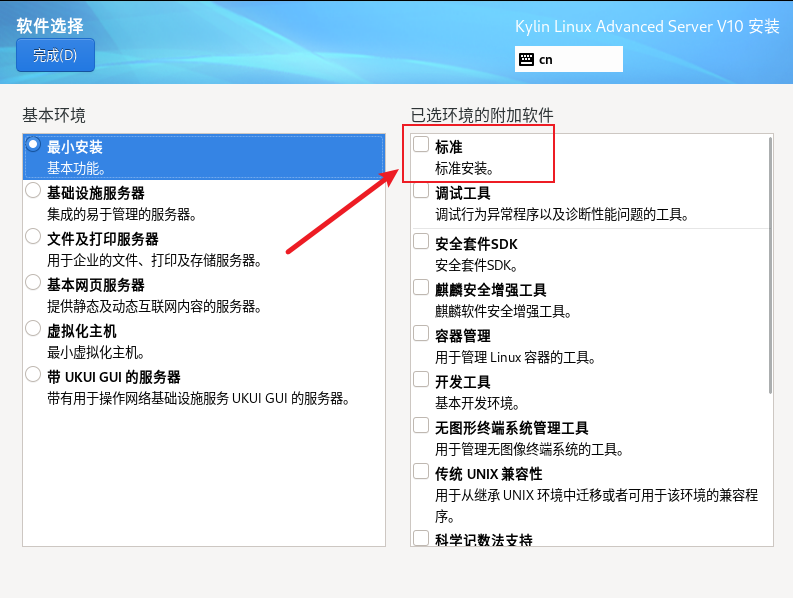
Task: Check the 科学记数法支持 checkbox
Action: click(421, 537)
